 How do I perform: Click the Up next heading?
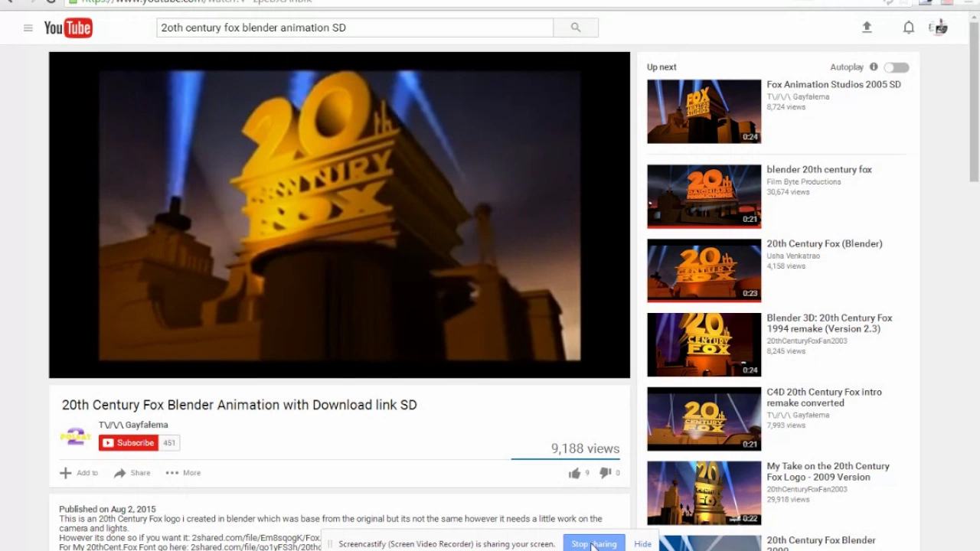[x=661, y=67]
